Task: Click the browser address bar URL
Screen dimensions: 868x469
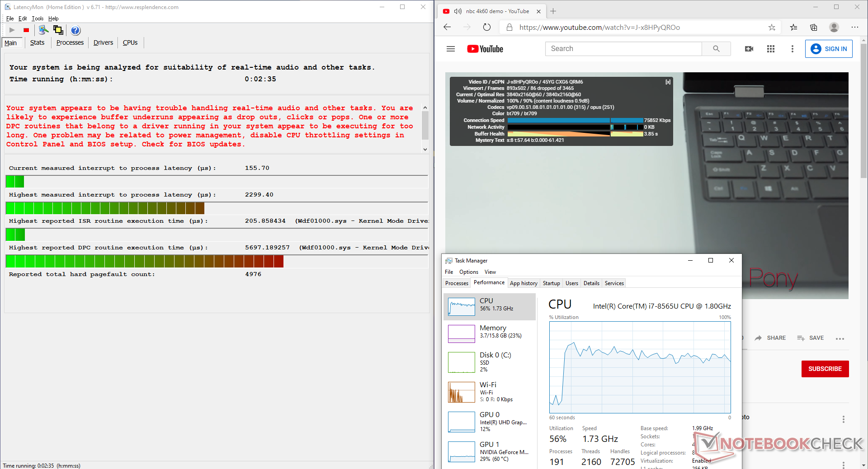Action: [599, 28]
